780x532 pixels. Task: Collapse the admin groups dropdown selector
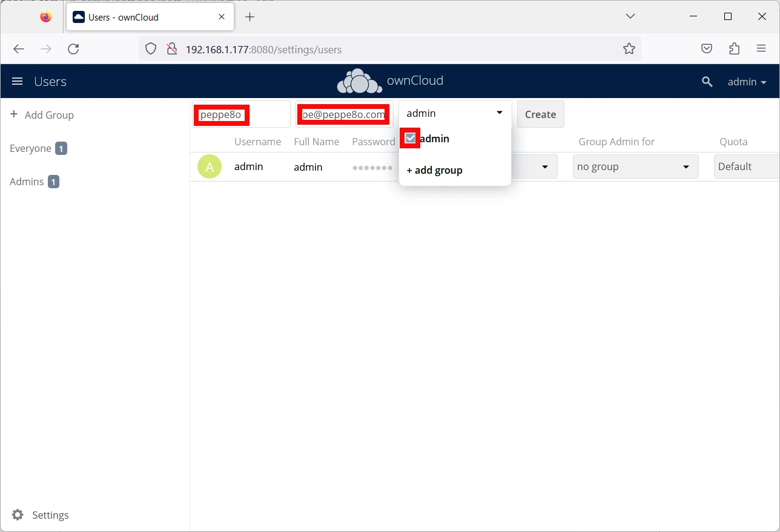(455, 113)
